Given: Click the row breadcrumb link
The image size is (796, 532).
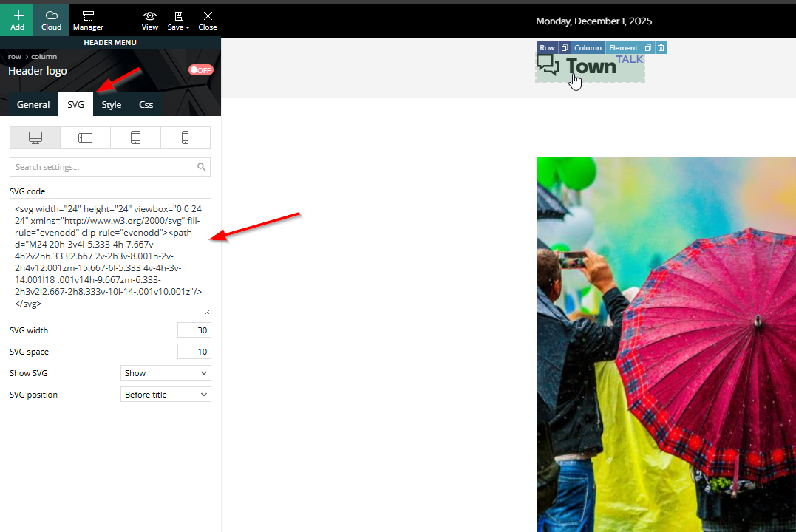Looking at the screenshot, I should pyautogui.click(x=14, y=57).
